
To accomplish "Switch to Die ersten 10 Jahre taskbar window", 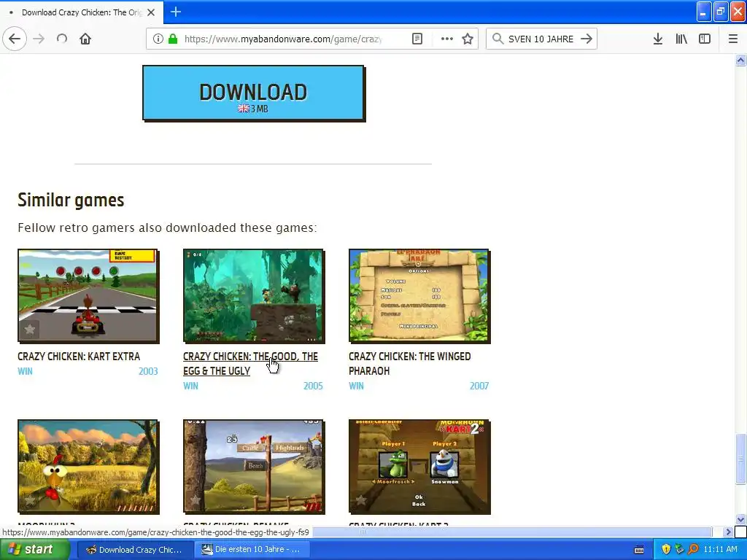I will (252, 550).
